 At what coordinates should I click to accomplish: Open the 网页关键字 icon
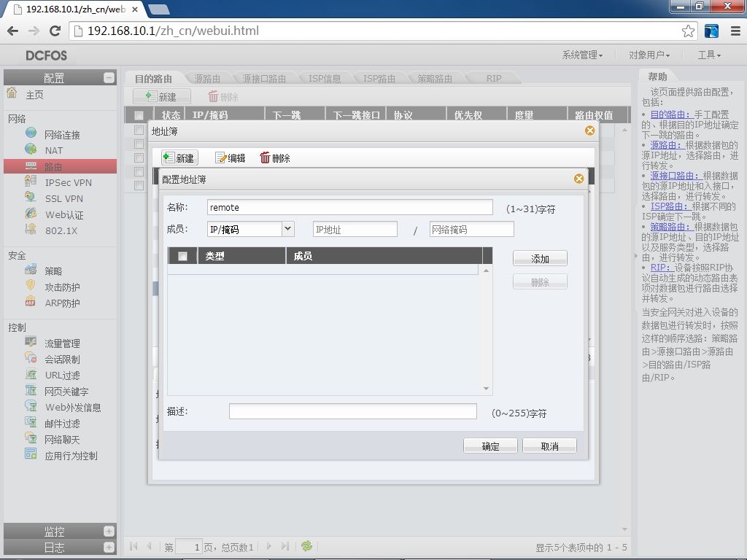(x=31, y=391)
